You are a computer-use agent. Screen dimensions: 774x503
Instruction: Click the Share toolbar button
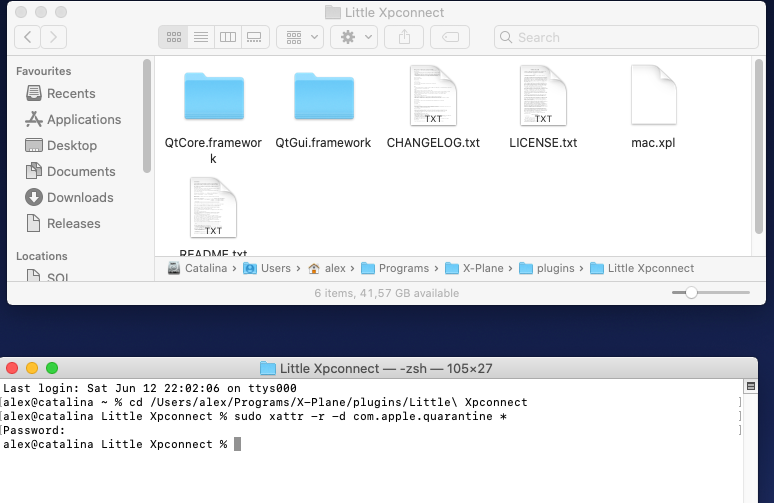point(404,37)
